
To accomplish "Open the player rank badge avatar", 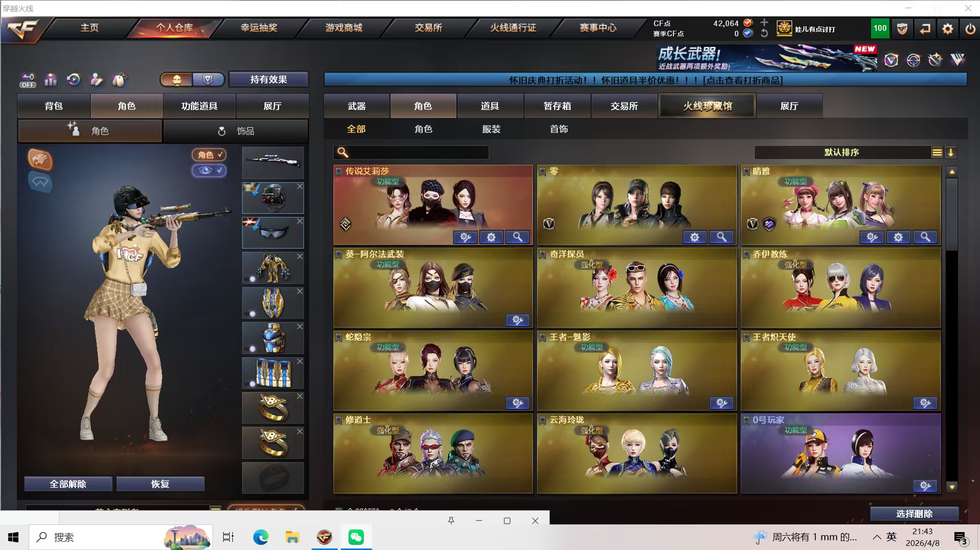I will pyautogui.click(x=784, y=29).
